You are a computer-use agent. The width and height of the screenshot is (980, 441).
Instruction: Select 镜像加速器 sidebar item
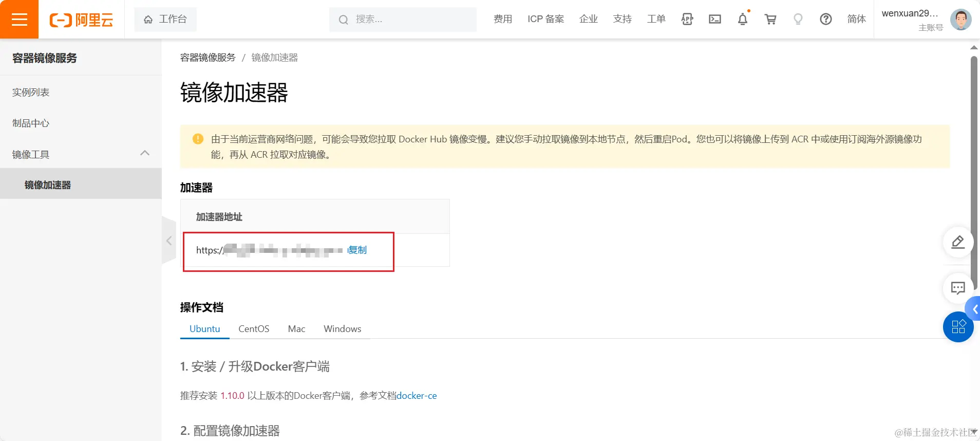pyautogui.click(x=81, y=185)
